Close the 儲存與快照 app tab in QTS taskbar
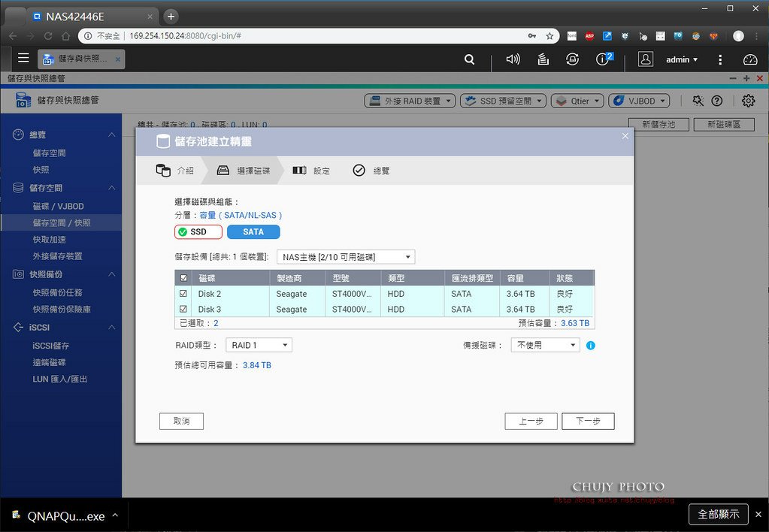769x532 pixels. click(x=118, y=59)
